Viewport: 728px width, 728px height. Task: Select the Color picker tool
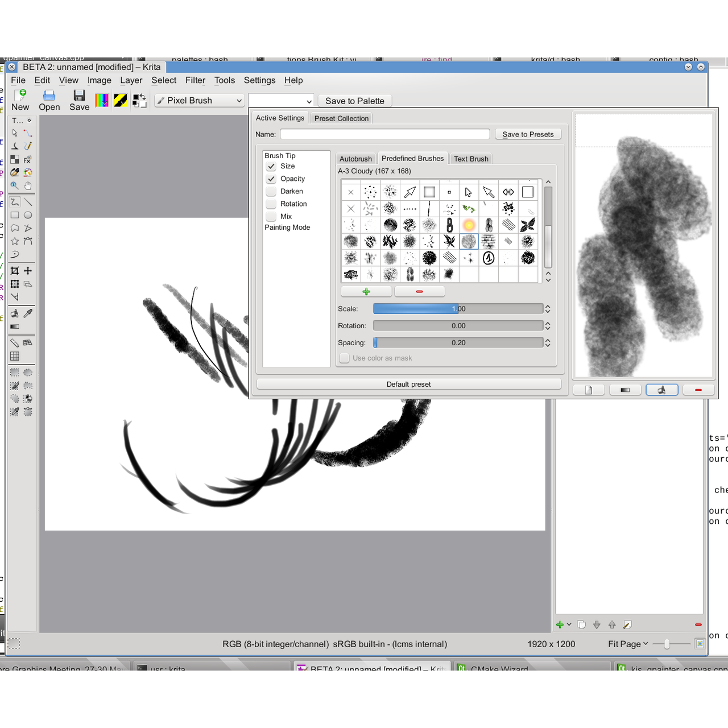(28, 313)
